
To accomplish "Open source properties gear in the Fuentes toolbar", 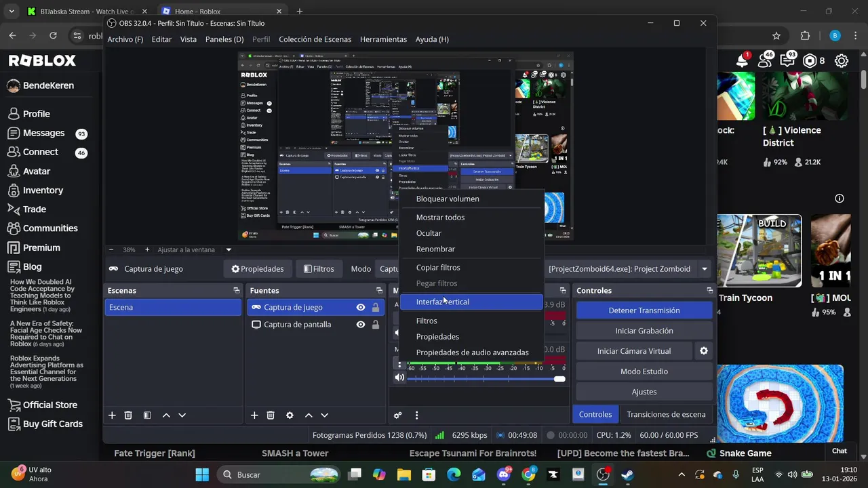I will click(x=290, y=415).
